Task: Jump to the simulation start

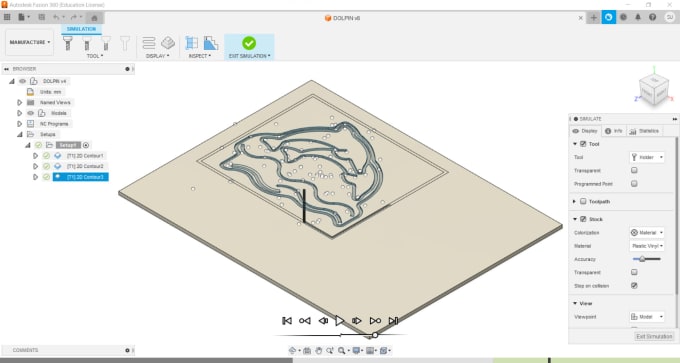Action: click(x=287, y=320)
